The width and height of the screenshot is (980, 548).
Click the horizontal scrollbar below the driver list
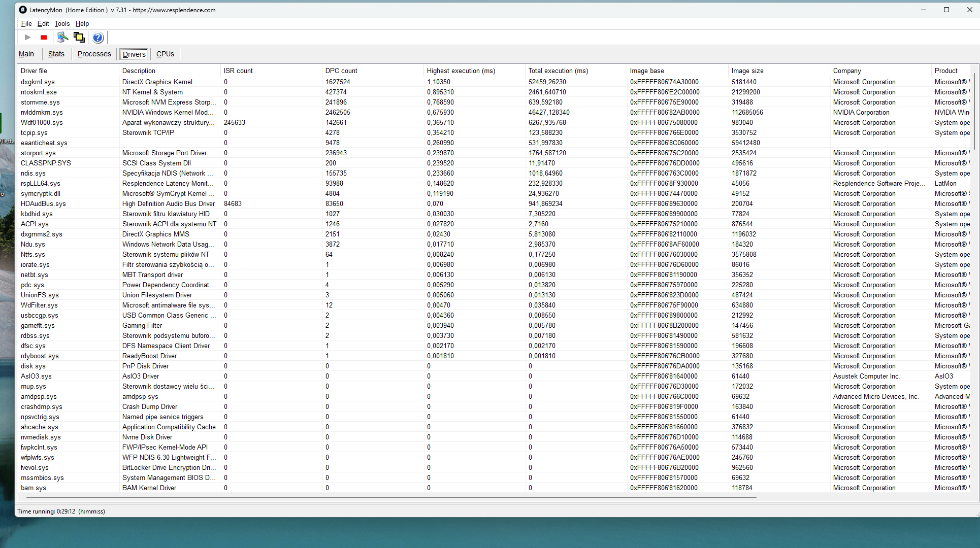pos(391,497)
